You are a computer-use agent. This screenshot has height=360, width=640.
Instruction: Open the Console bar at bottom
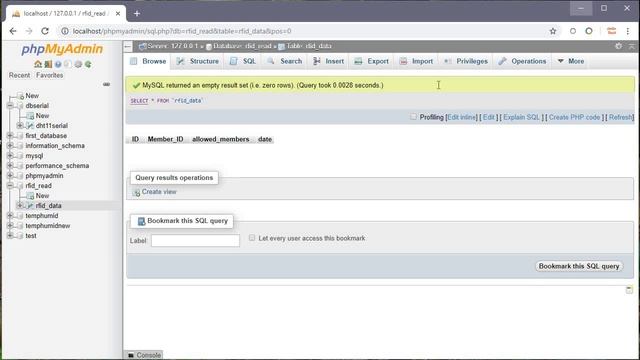(144, 355)
